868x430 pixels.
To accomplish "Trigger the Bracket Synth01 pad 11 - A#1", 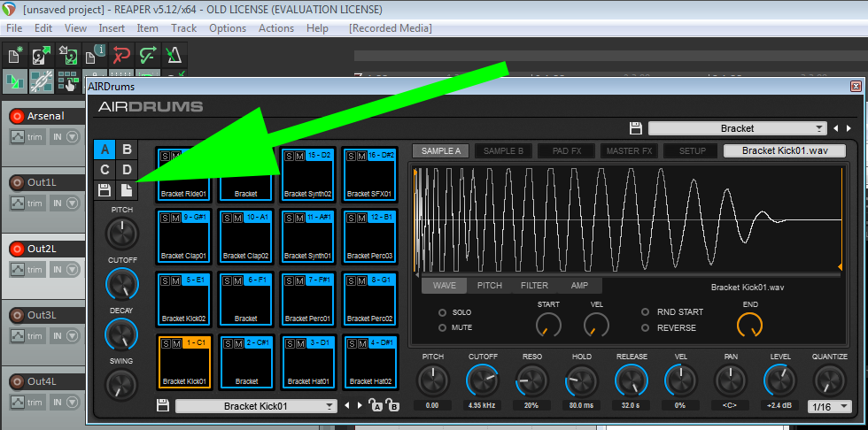I will coord(308,238).
